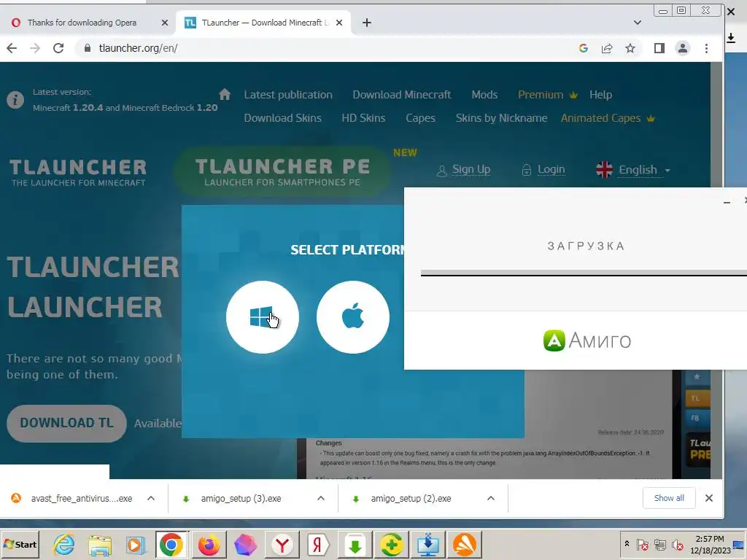The image size is (747, 560).
Task: Open the TLauncher PE banner
Action: (282, 172)
